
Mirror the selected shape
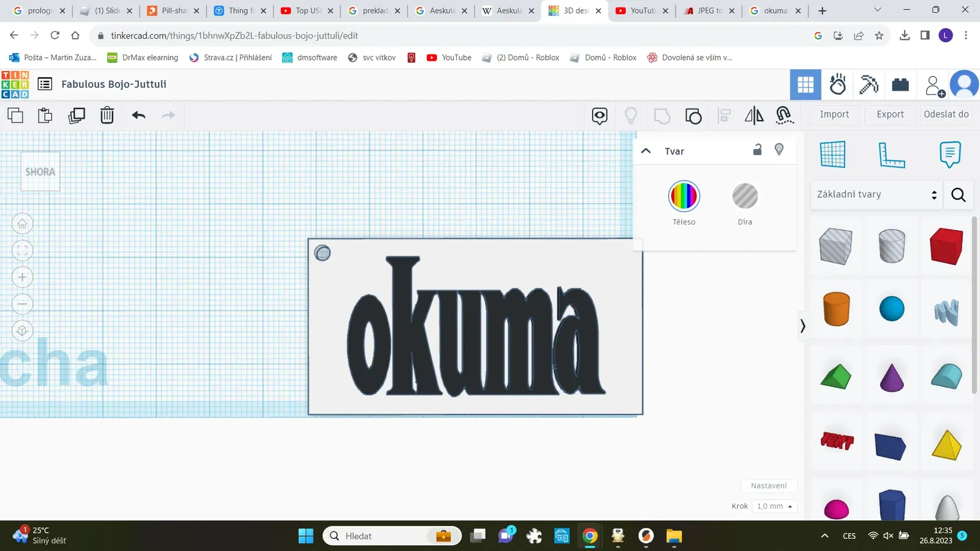(755, 115)
